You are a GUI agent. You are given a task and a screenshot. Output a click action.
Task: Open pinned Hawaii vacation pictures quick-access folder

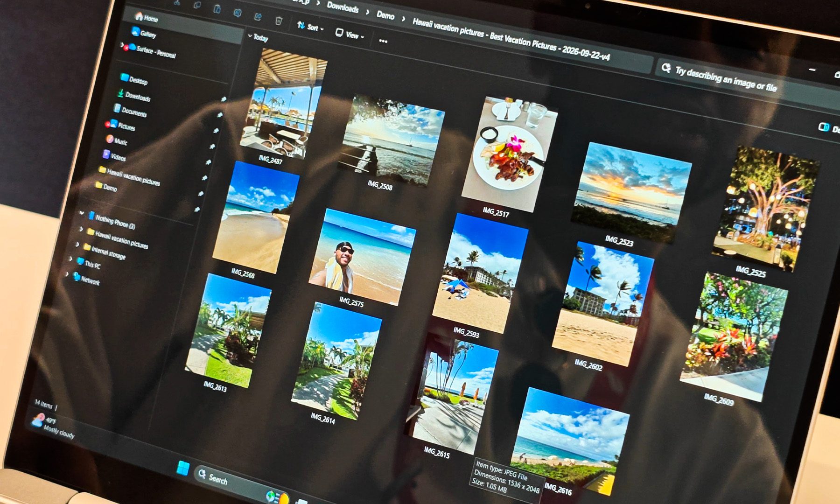(129, 176)
